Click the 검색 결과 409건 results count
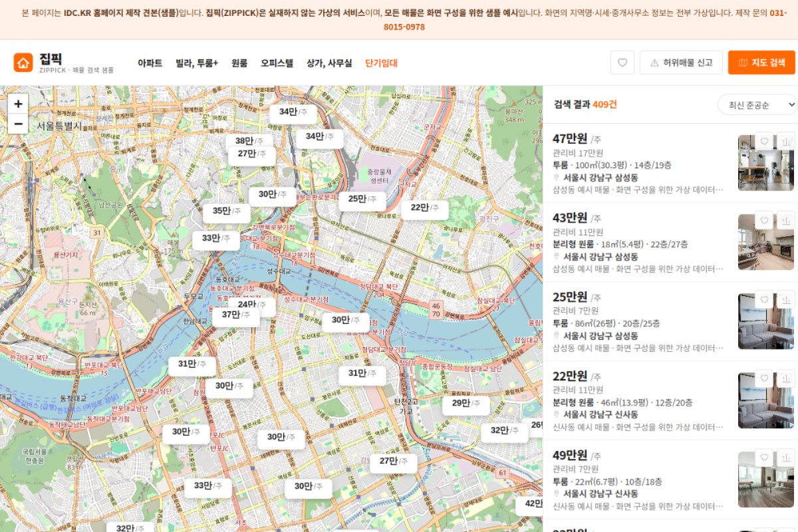 click(585, 104)
